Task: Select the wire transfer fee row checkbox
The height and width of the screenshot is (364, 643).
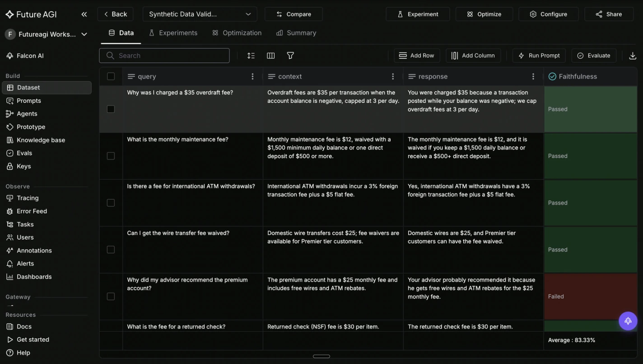Action: (x=111, y=250)
